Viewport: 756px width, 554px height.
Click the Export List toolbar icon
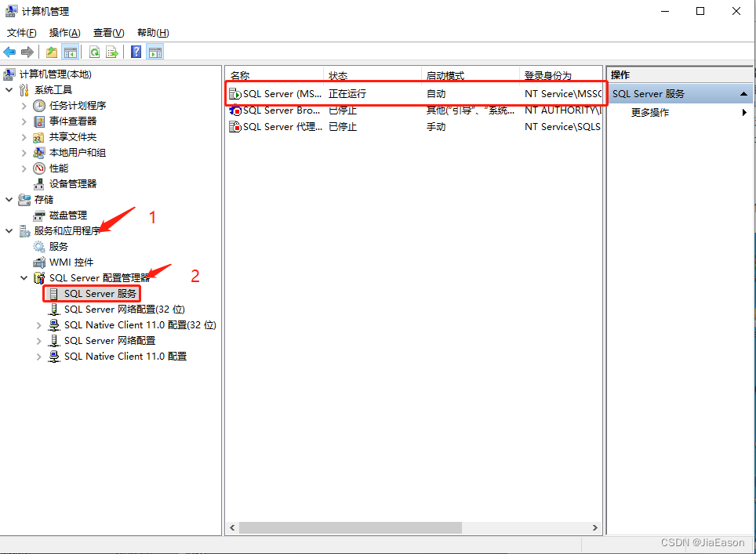pyautogui.click(x=112, y=52)
